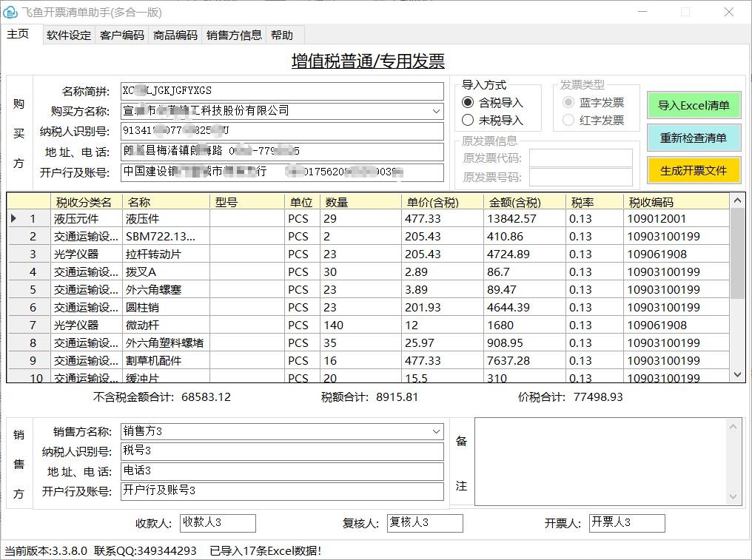Image resolution: width=752 pixels, height=560 pixels.
Task: Open the 购买方名称 dropdown list
Action: [x=436, y=111]
